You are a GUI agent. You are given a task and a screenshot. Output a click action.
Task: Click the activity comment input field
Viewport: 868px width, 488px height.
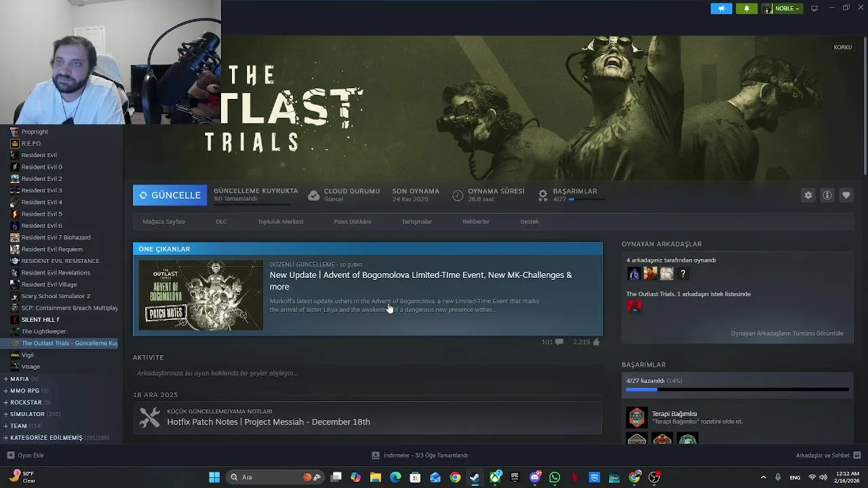pos(367,373)
